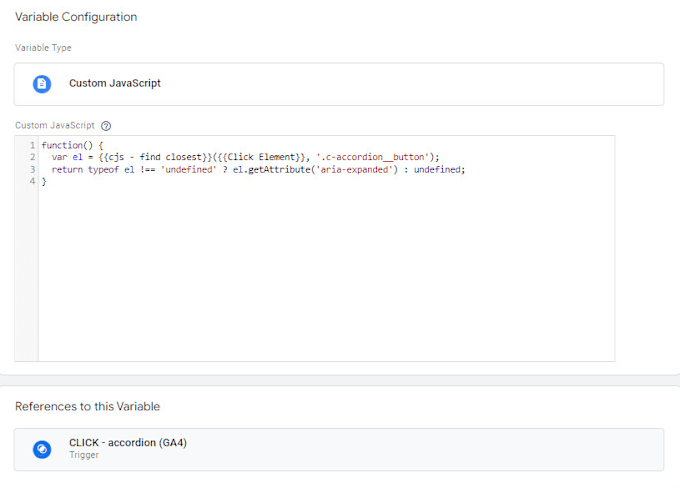
Task: Click line number 2 in the gutter
Action: pyautogui.click(x=32, y=157)
